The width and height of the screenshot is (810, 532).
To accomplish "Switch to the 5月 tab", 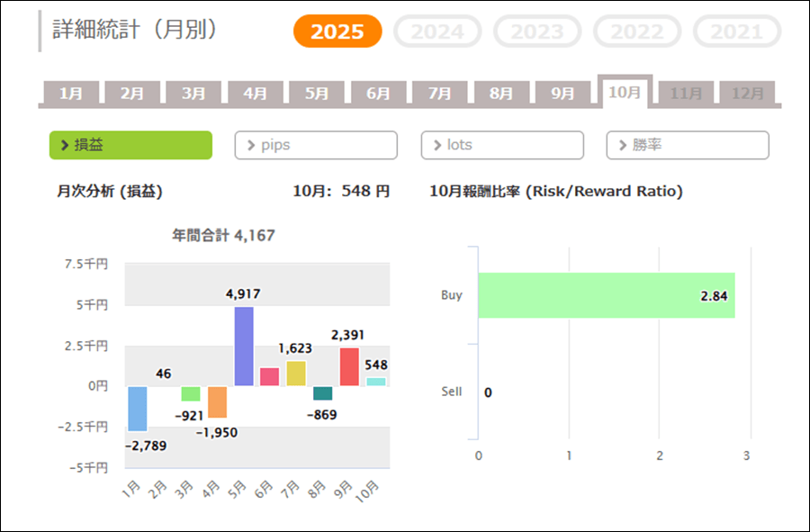I will click(x=317, y=94).
